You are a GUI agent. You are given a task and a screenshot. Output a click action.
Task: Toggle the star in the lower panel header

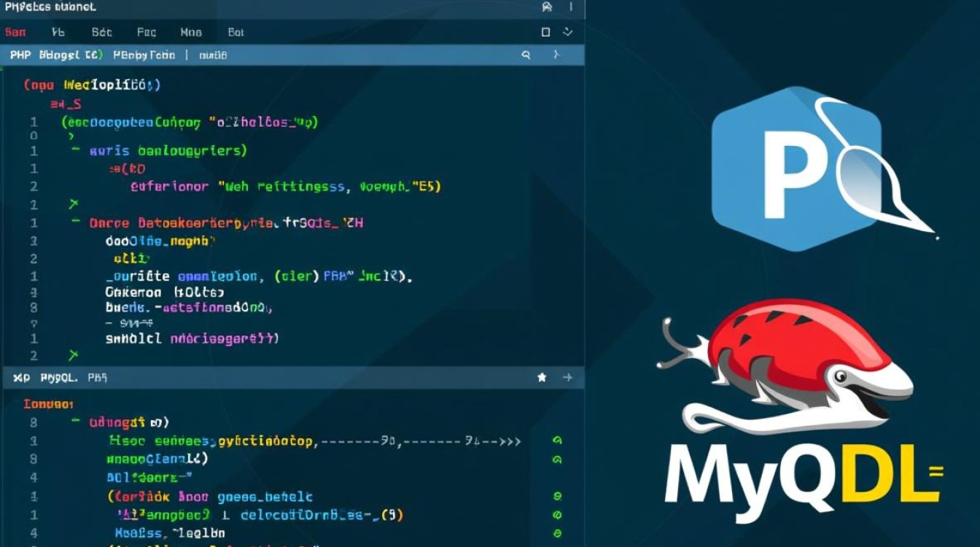point(542,377)
